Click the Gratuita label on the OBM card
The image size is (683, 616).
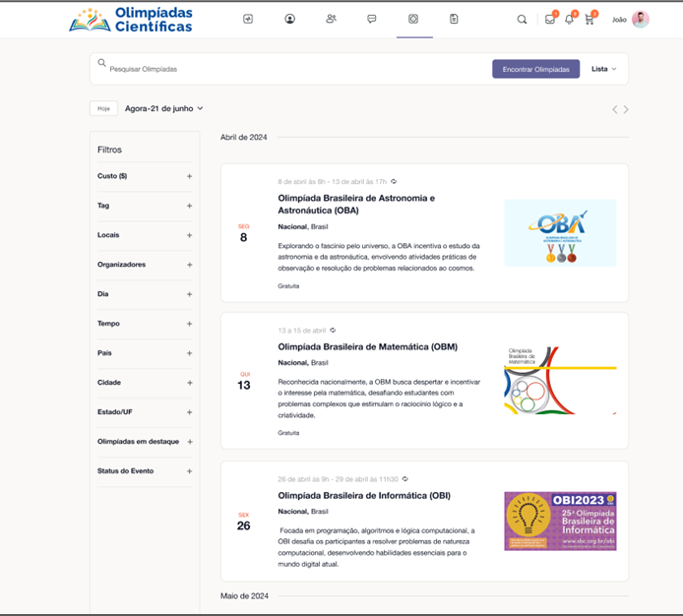(288, 433)
